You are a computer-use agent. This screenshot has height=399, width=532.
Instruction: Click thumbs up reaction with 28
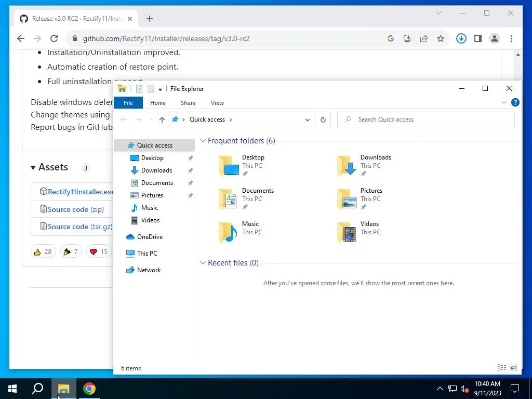[43, 252]
